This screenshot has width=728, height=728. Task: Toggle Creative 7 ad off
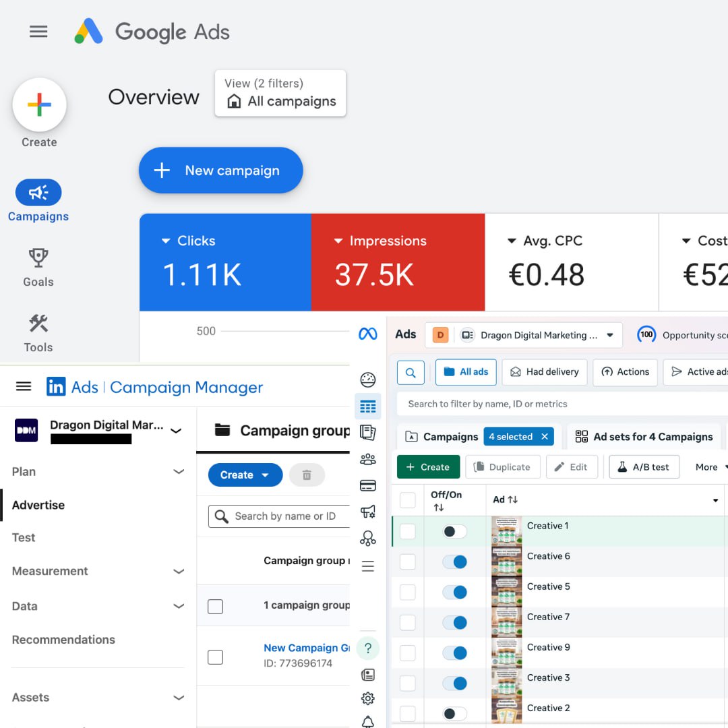point(454,623)
